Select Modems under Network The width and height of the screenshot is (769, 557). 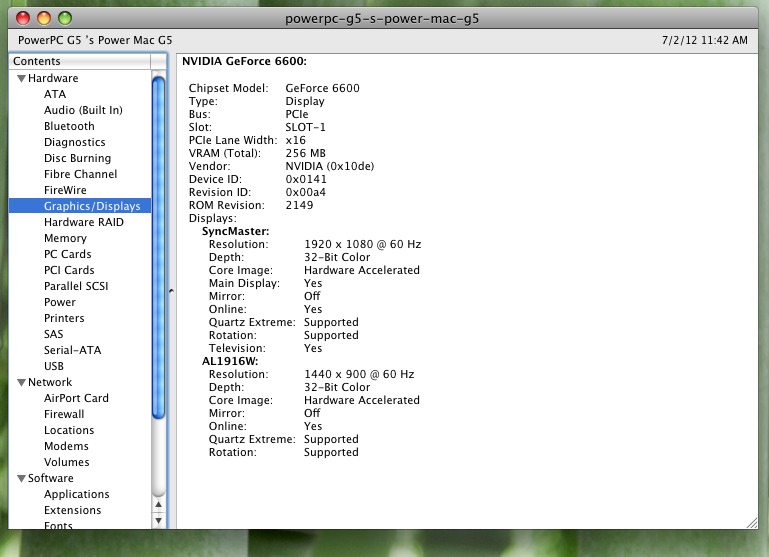coord(66,446)
